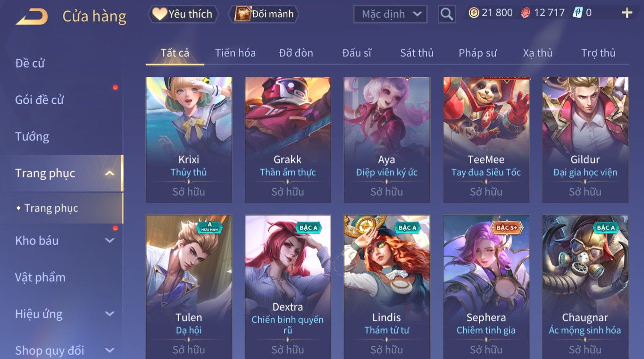Switch to the Pháp sư tab
The width and height of the screenshot is (644, 359).
coord(478,53)
